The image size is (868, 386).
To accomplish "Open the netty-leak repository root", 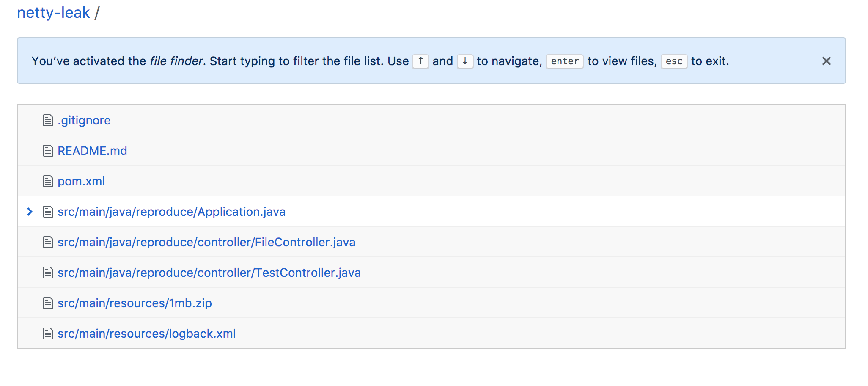I will point(53,12).
